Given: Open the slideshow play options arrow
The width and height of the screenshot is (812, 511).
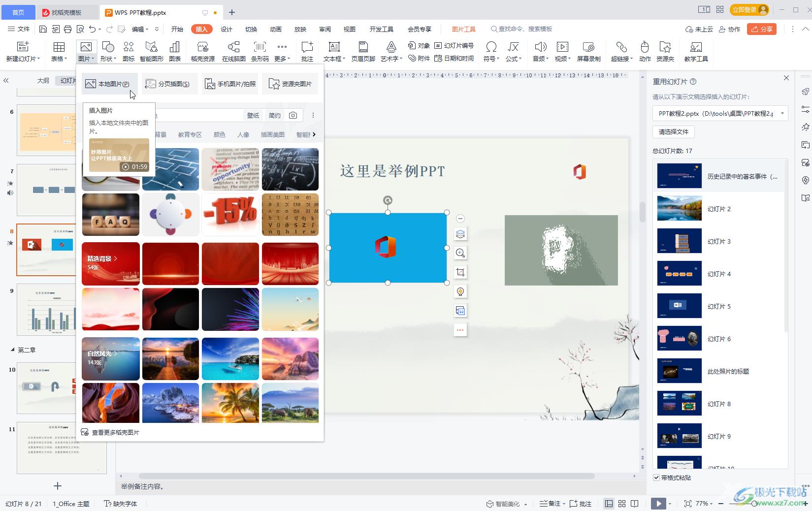Looking at the screenshot, I should pos(670,504).
